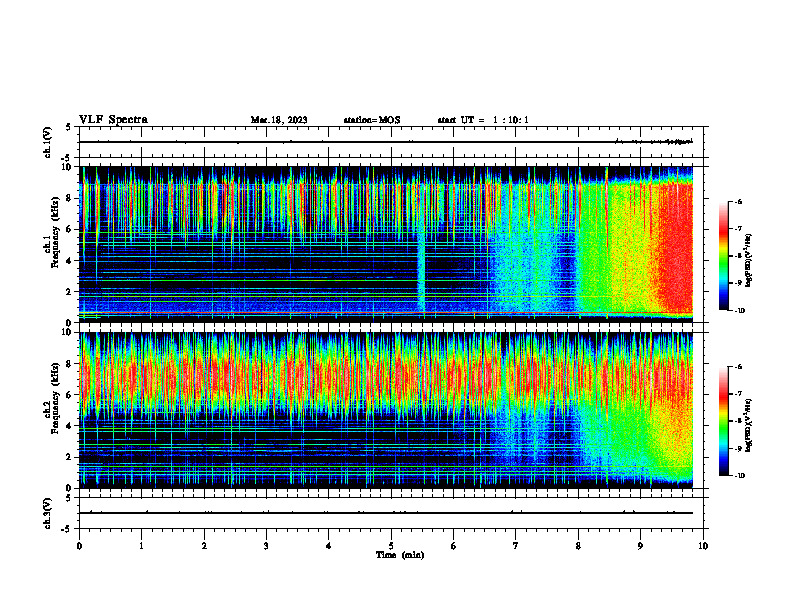
Task: Click the 'ch.3(V)' waveform axis label
Action: point(48,513)
